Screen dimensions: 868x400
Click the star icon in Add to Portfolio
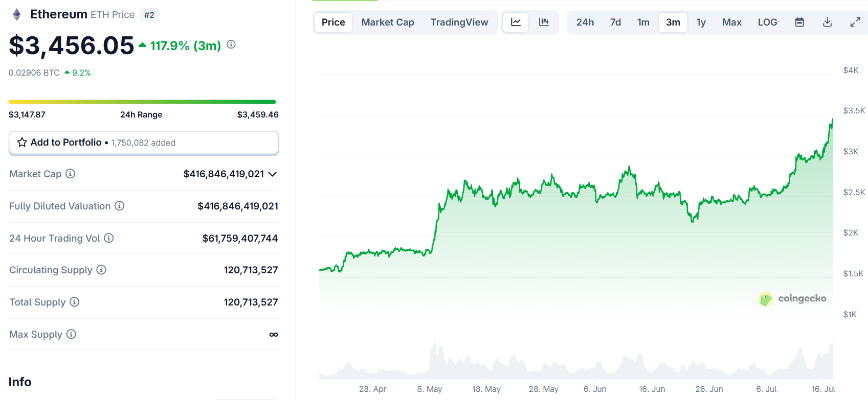click(x=22, y=142)
